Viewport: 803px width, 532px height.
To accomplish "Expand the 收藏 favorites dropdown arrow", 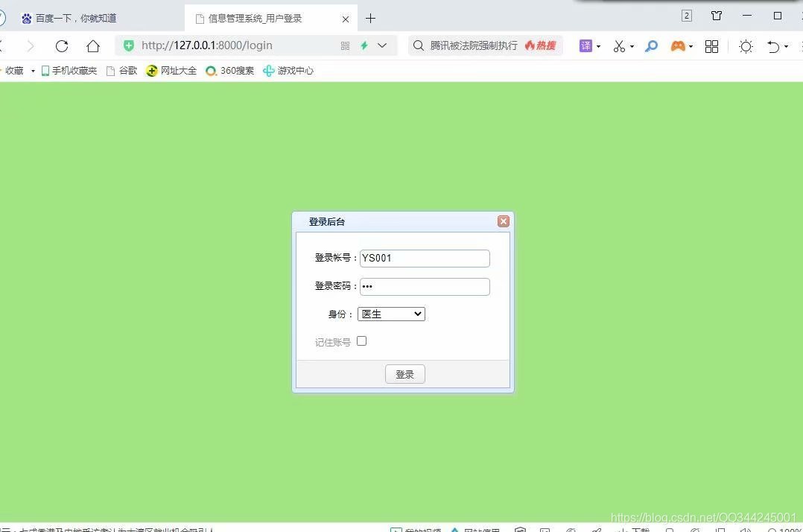I will [x=33, y=71].
